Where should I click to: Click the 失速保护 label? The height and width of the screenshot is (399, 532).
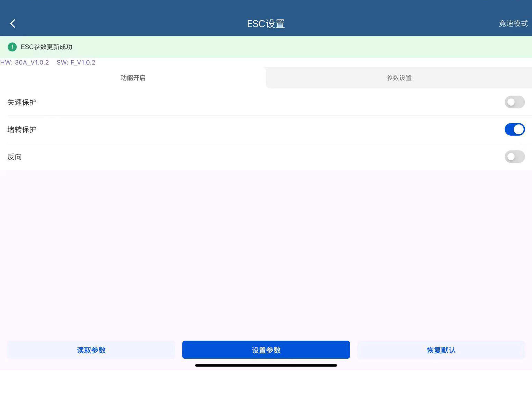point(22,102)
